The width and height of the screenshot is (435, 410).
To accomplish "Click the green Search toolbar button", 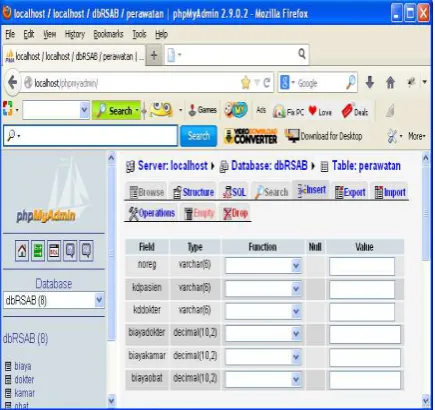I will (116, 110).
